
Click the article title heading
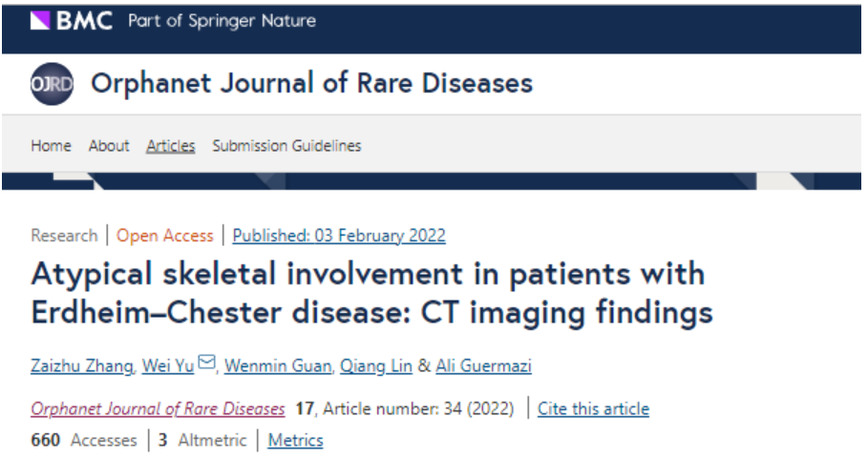[x=372, y=293]
